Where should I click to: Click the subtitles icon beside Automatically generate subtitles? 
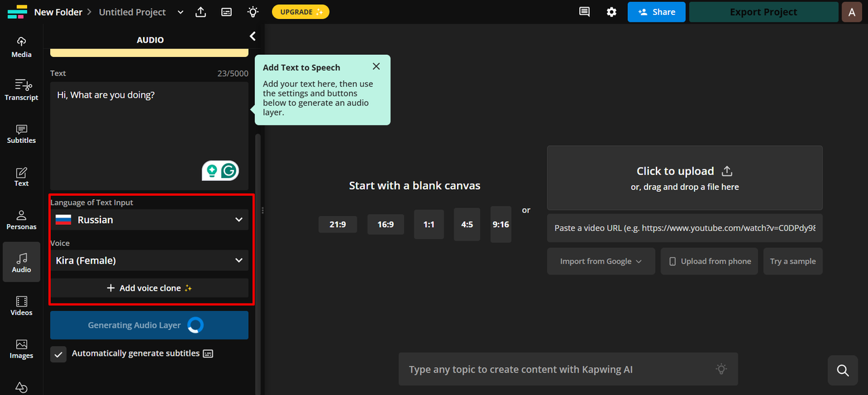point(208,354)
